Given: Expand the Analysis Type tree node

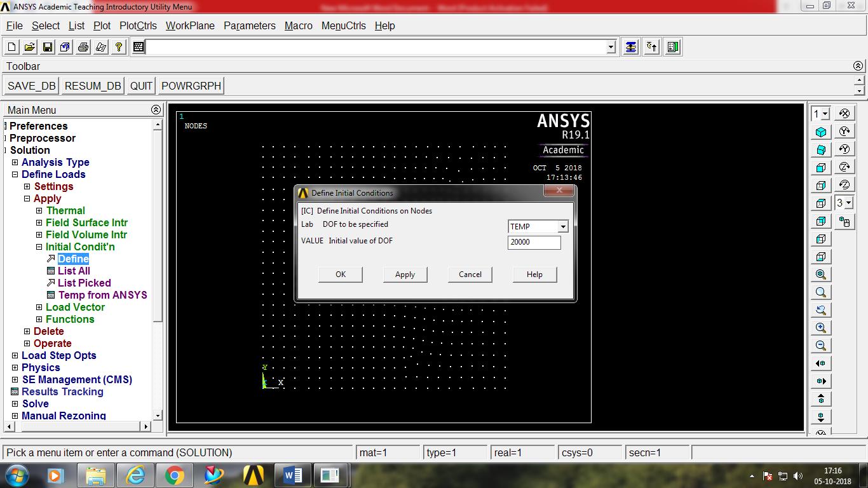Looking at the screenshot, I should click(15, 162).
